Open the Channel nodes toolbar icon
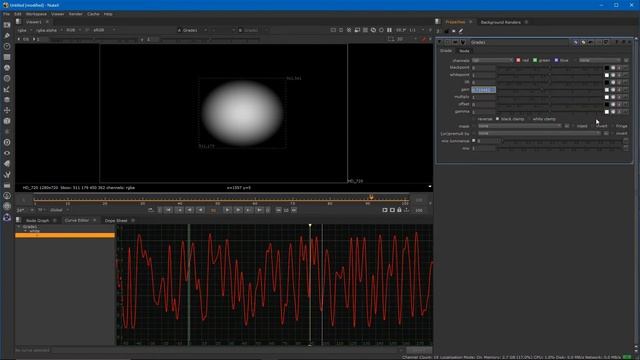This screenshot has height=360, width=640. coord(7,57)
